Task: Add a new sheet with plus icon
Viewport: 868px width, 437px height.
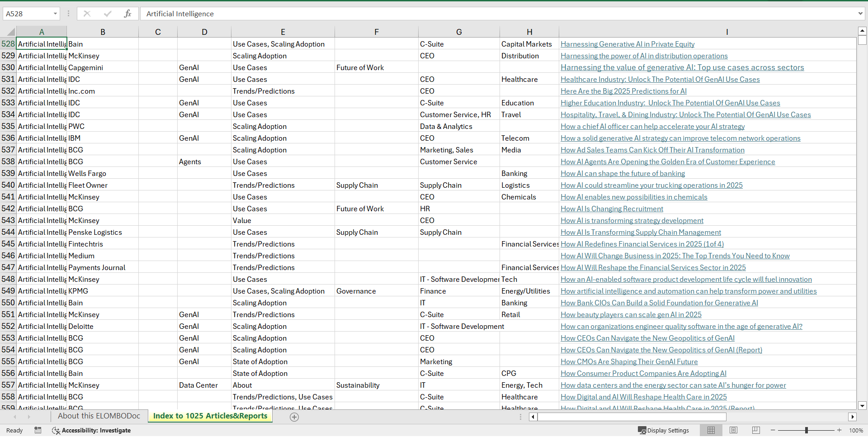Action: point(294,417)
